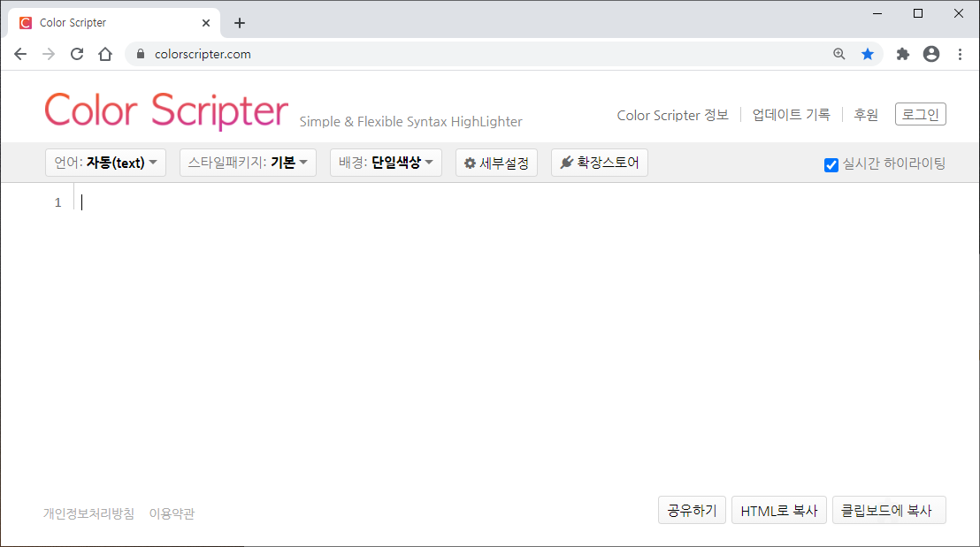Close the Color Scripter tab

[x=205, y=23]
